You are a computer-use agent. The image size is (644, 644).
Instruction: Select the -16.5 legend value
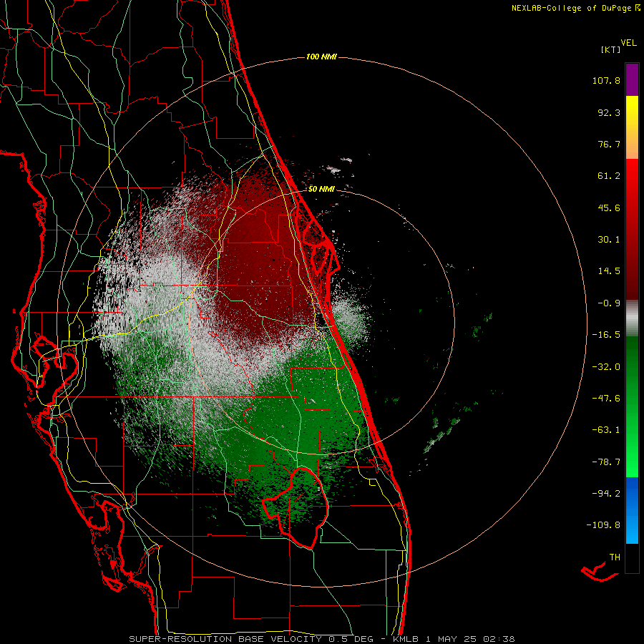[x=606, y=335]
